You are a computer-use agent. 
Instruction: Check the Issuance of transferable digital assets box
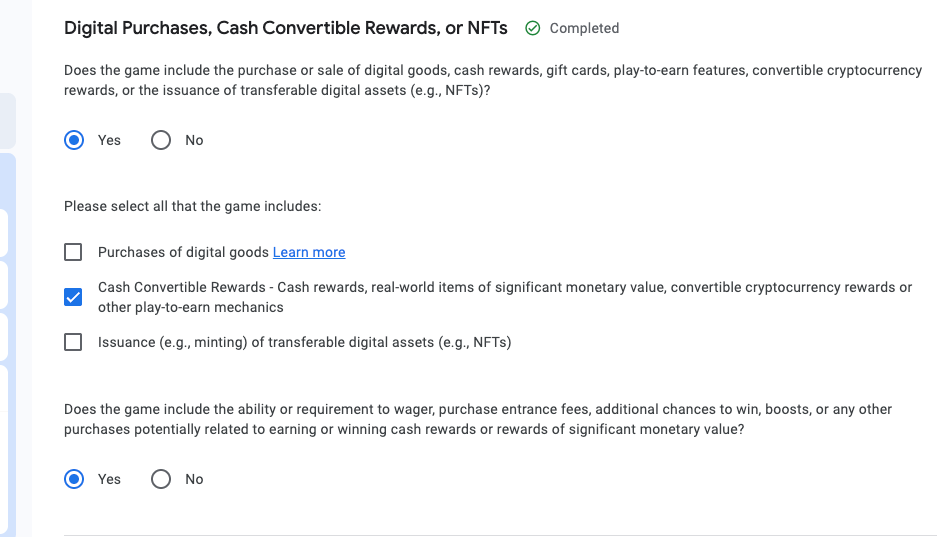[73, 342]
